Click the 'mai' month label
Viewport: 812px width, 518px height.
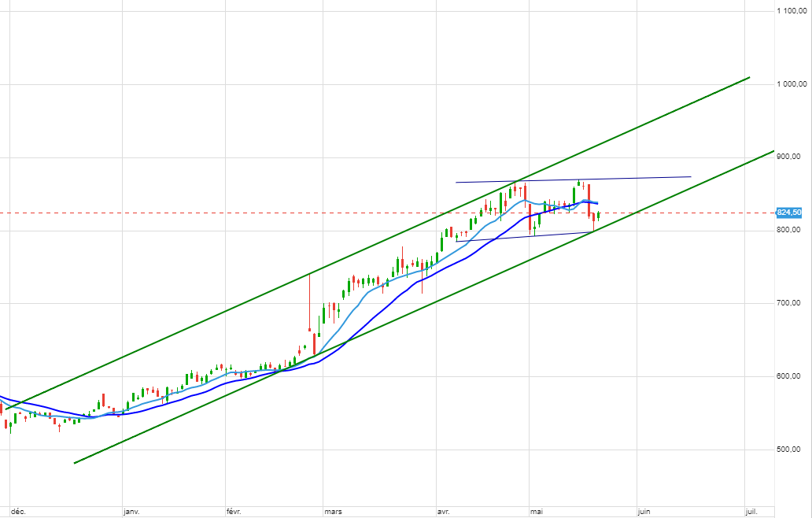536,512
